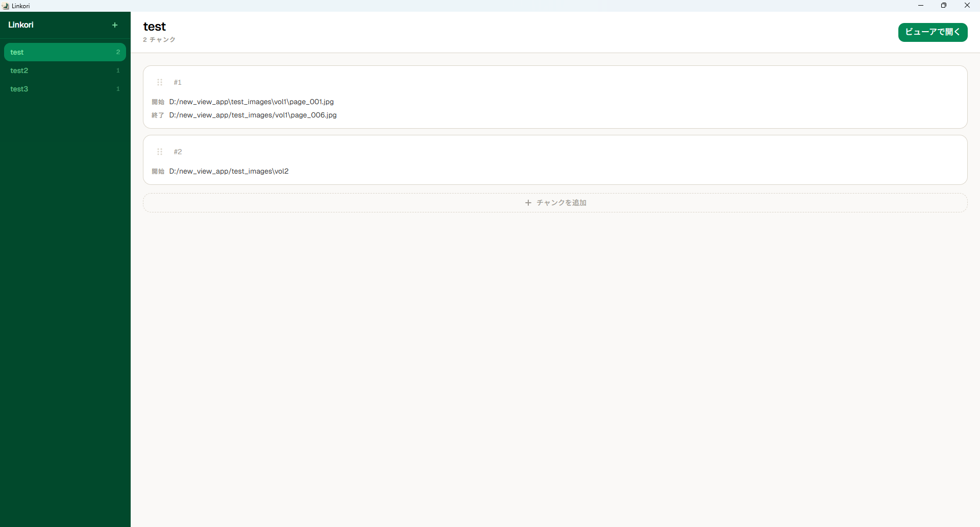Click the チャンクを追加 button
The image size is (980, 527).
[x=555, y=203]
